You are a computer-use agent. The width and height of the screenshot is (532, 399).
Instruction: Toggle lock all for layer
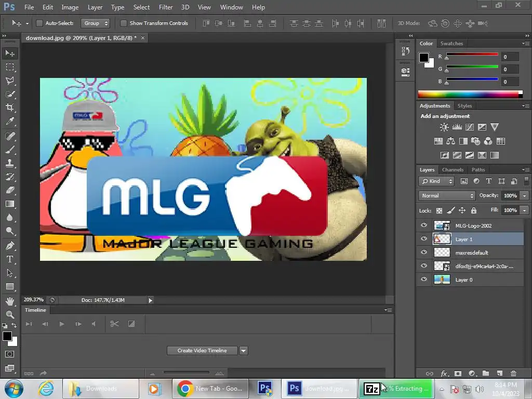(x=474, y=211)
